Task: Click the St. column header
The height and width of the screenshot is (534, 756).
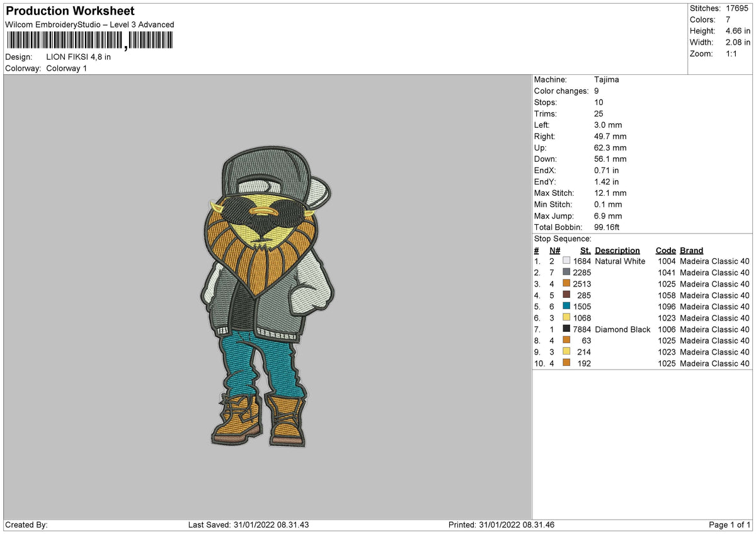Action: click(x=585, y=251)
